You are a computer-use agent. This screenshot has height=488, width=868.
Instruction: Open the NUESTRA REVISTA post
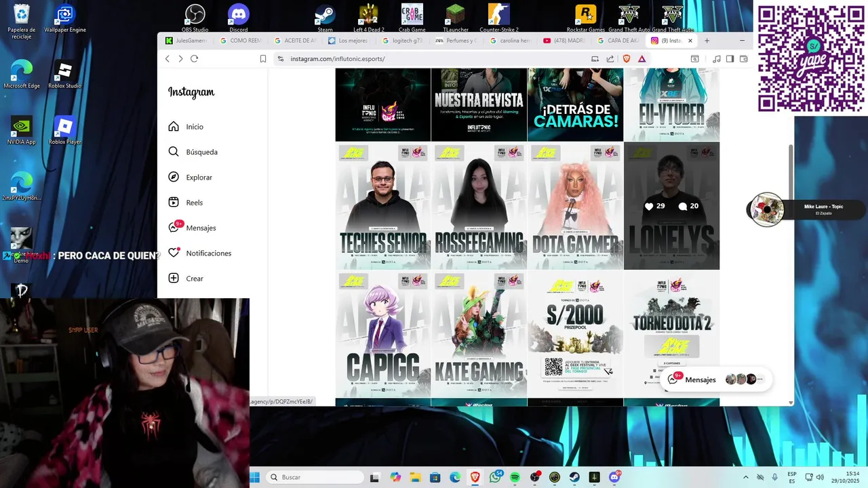(x=479, y=104)
